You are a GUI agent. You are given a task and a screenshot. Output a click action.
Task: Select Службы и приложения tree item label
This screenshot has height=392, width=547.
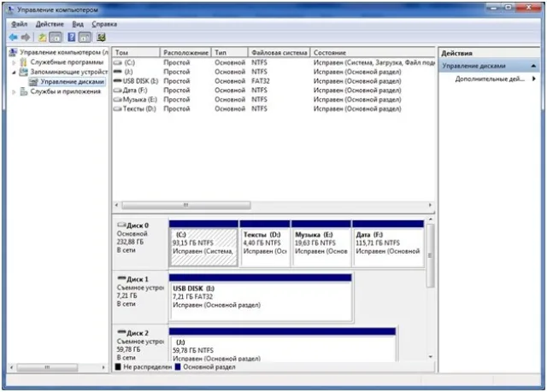point(65,91)
